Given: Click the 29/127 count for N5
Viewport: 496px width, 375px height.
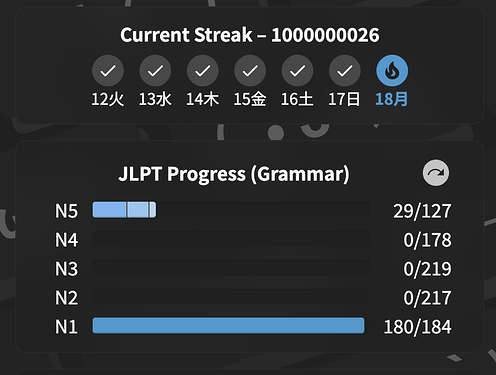Looking at the screenshot, I should [422, 211].
